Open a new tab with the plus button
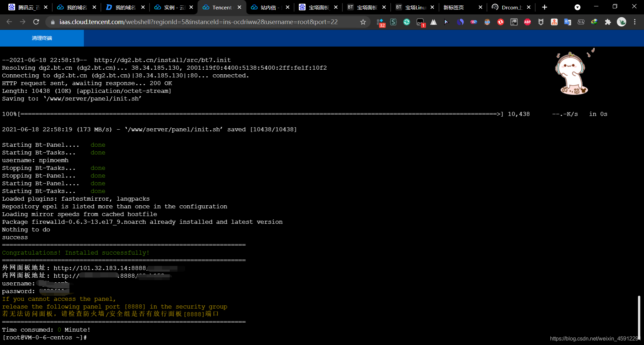The image size is (644, 345). 544,7
